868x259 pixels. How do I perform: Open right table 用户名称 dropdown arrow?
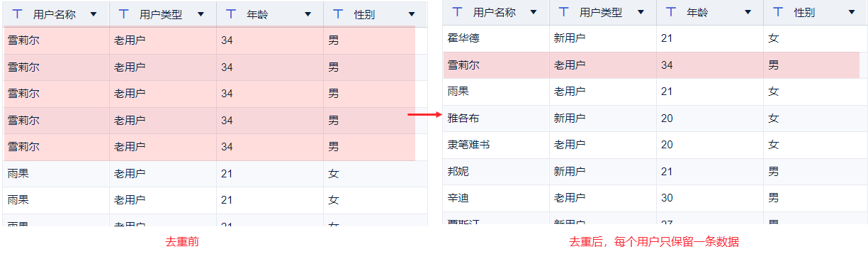click(x=534, y=12)
